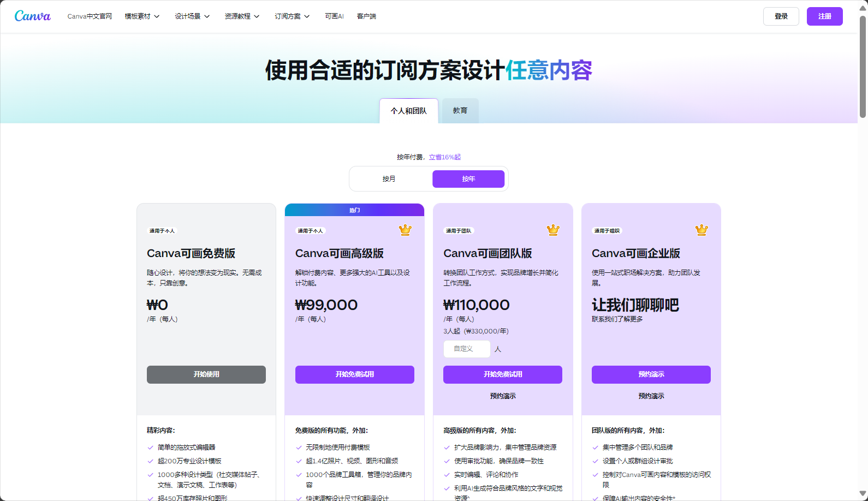Click checkmark beside 实时编辑、评论和协作

click(447, 475)
